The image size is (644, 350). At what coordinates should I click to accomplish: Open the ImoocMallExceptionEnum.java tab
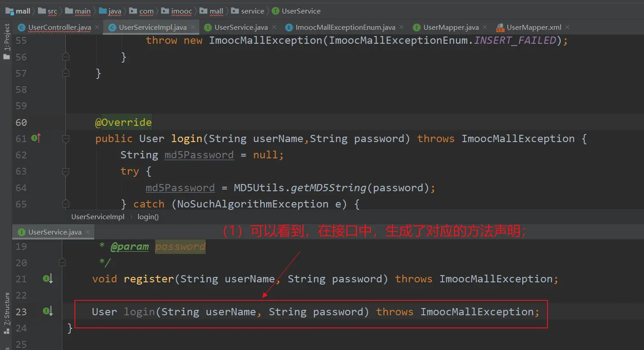tap(345, 28)
